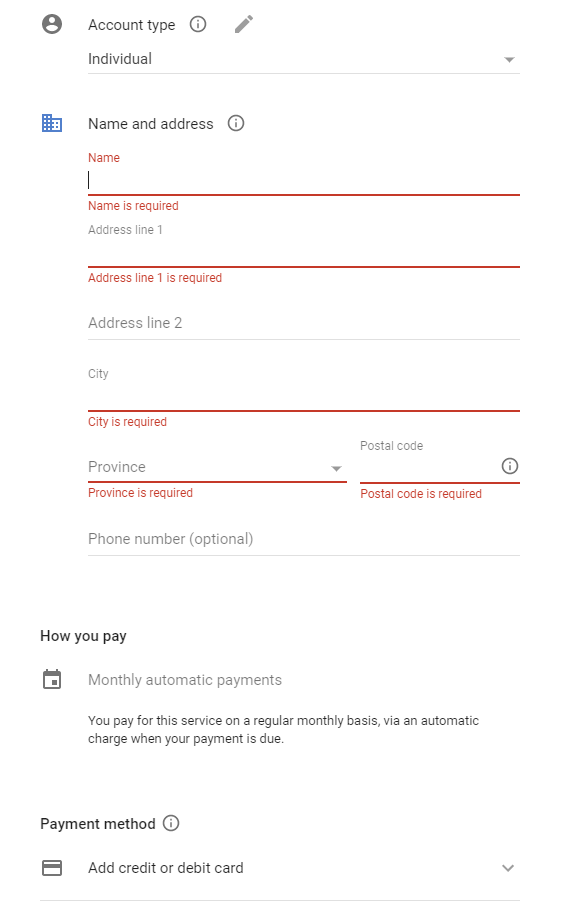
Task: Open the Individual account type dropdown
Action: coord(304,59)
